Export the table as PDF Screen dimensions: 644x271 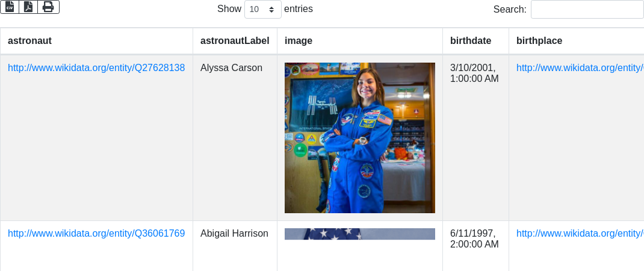pyautogui.click(x=28, y=7)
